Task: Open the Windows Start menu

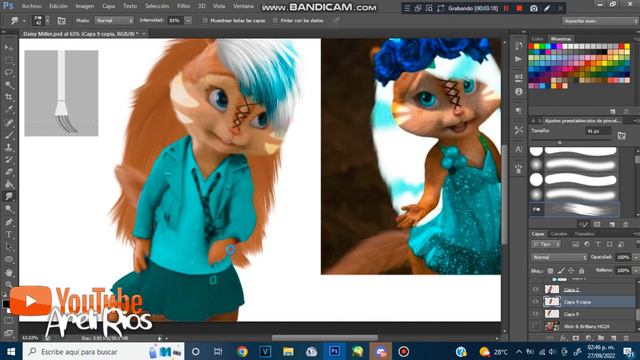Action: click(x=11, y=351)
